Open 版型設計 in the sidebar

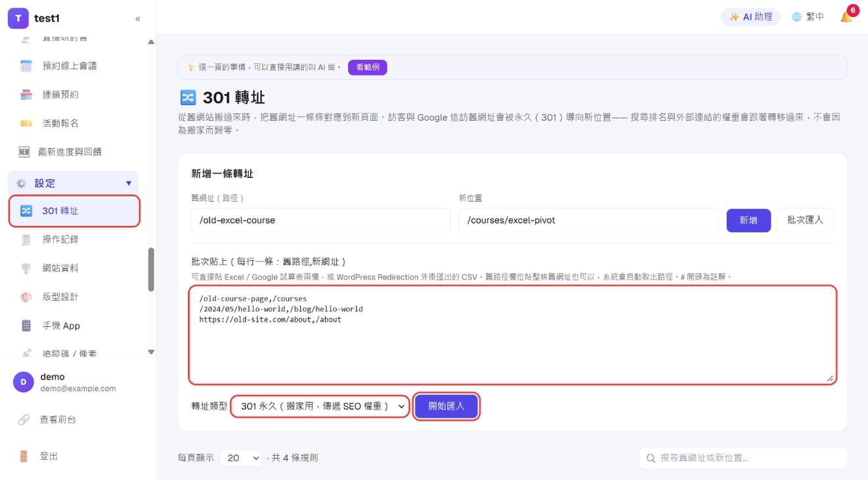(74, 297)
